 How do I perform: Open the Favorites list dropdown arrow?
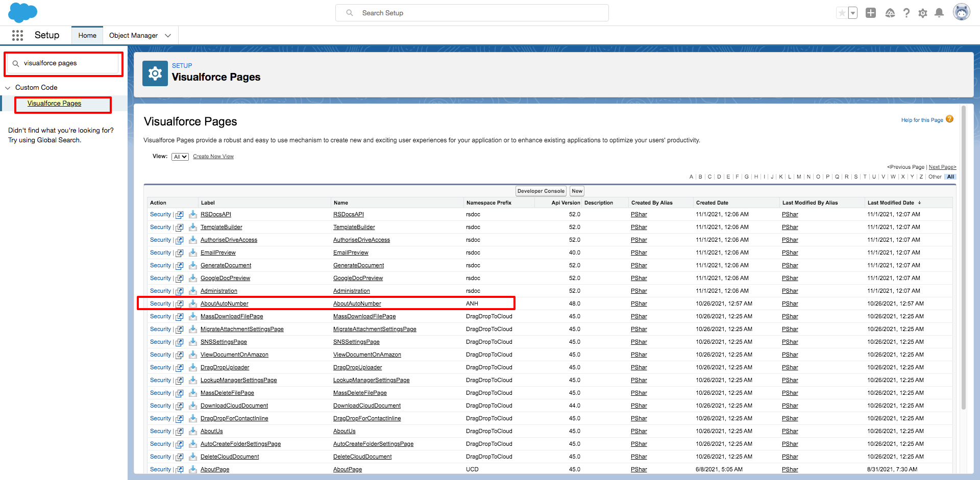click(x=853, y=13)
